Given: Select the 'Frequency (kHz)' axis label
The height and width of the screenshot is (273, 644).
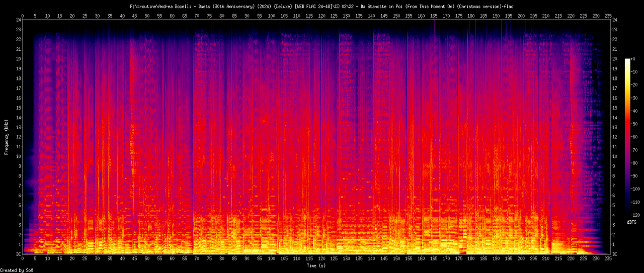Looking at the screenshot, I should coord(7,136).
